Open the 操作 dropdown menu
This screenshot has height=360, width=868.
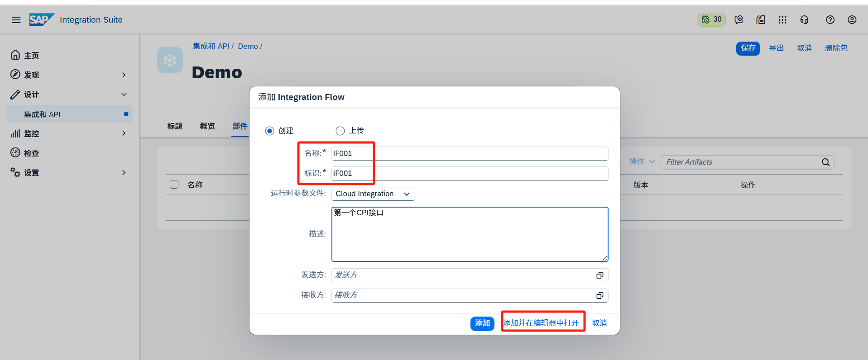(642, 161)
